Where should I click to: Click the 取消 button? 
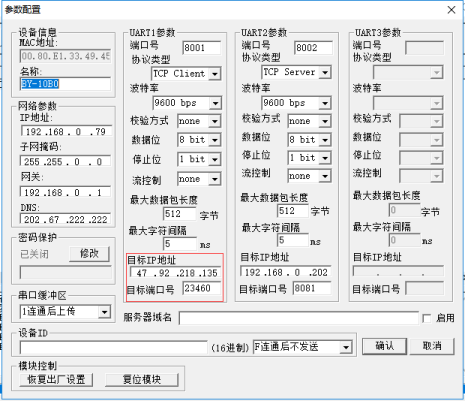click(x=432, y=346)
